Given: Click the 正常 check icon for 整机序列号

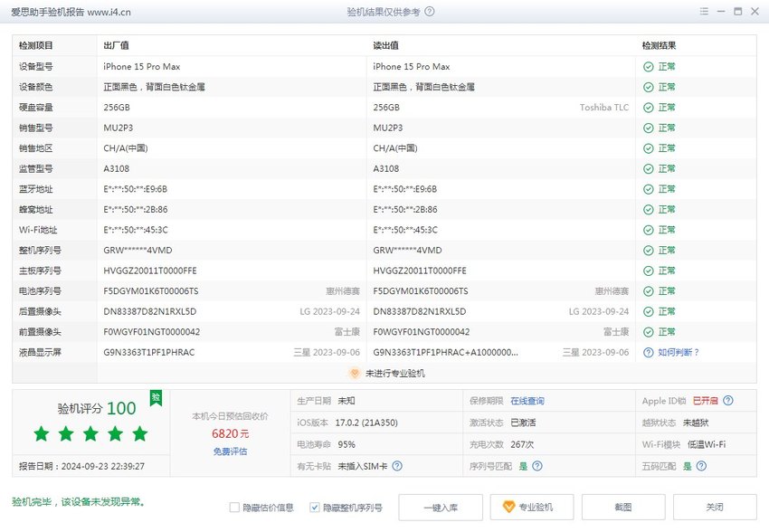Looking at the screenshot, I should click(x=649, y=251).
